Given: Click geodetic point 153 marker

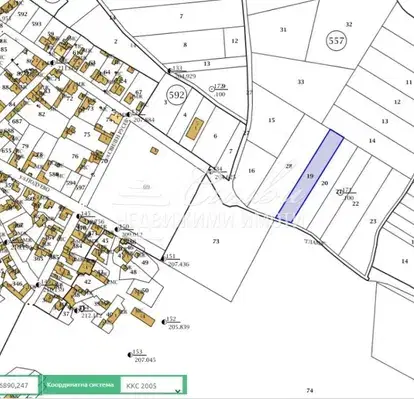Looking at the screenshot, I should coord(129,355).
